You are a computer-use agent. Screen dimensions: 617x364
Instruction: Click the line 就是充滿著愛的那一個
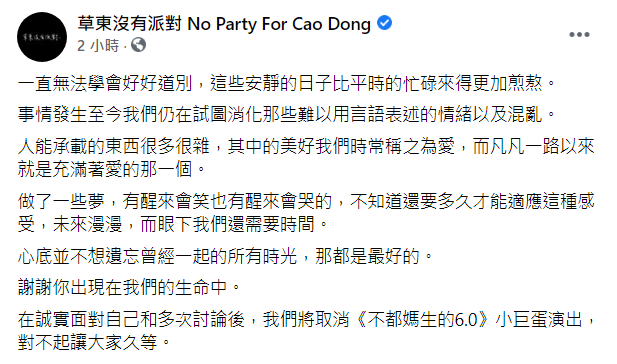[x=112, y=170]
